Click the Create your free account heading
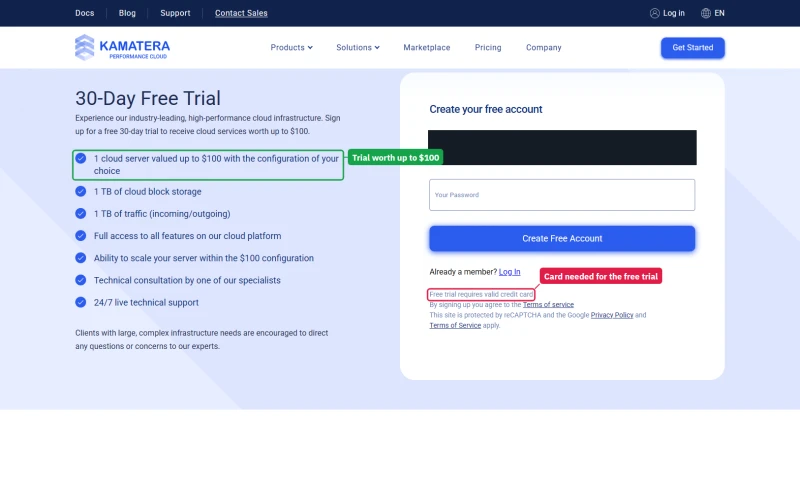 486,109
